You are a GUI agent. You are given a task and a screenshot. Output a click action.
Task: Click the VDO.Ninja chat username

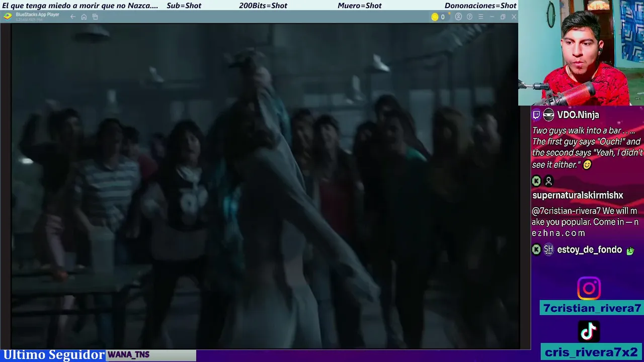coord(578,115)
